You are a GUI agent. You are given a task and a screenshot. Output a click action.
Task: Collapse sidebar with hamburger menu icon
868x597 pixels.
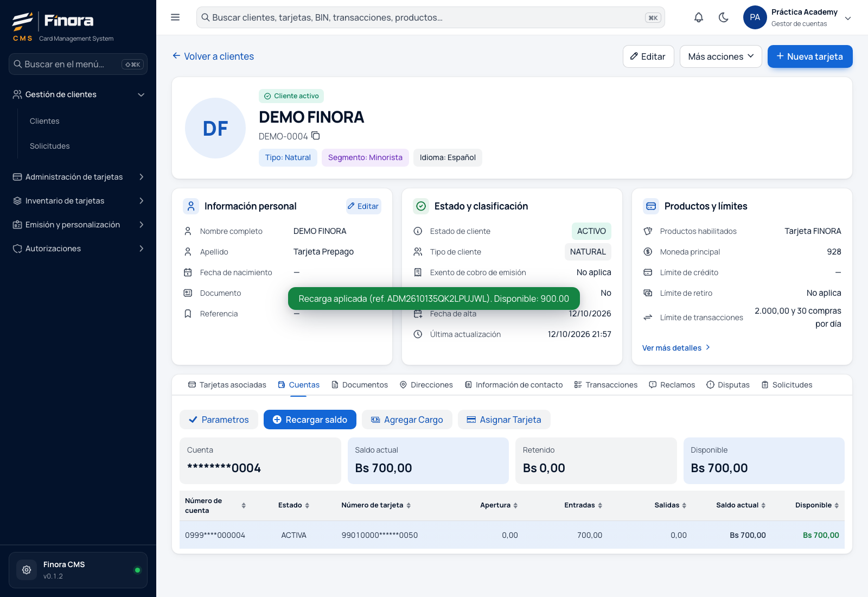(x=175, y=17)
